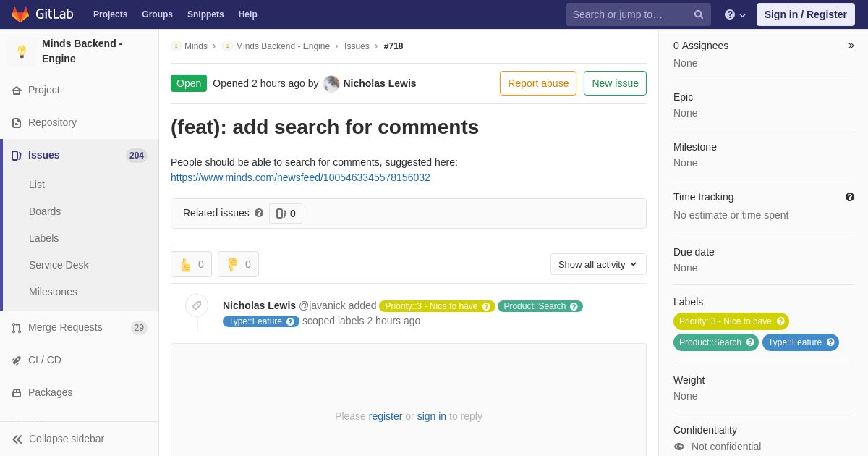868x456 pixels.
Task: Give a thumbs up reaction
Action: pyautogui.click(x=191, y=264)
